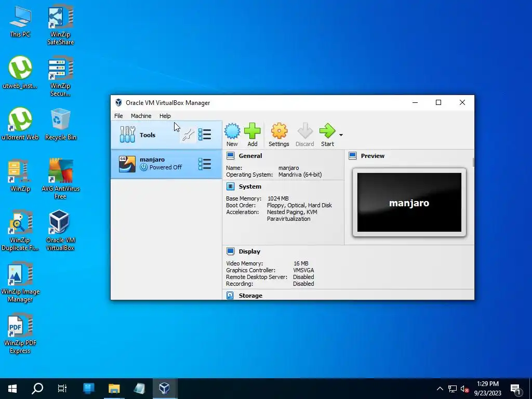
Task: Click the General section header
Action: (250, 156)
